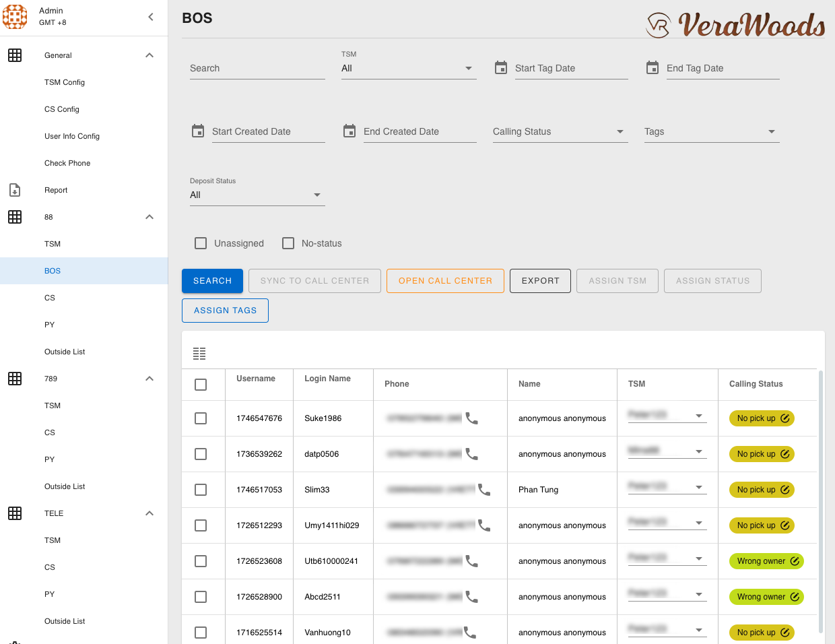Click the table's vertical scrollbar
The image size is (835, 644).
[x=820, y=501]
